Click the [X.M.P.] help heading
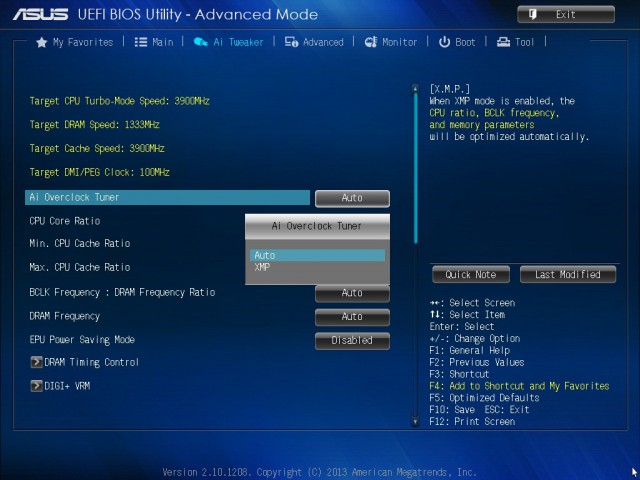The width and height of the screenshot is (640, 480). tap(449, 89)
